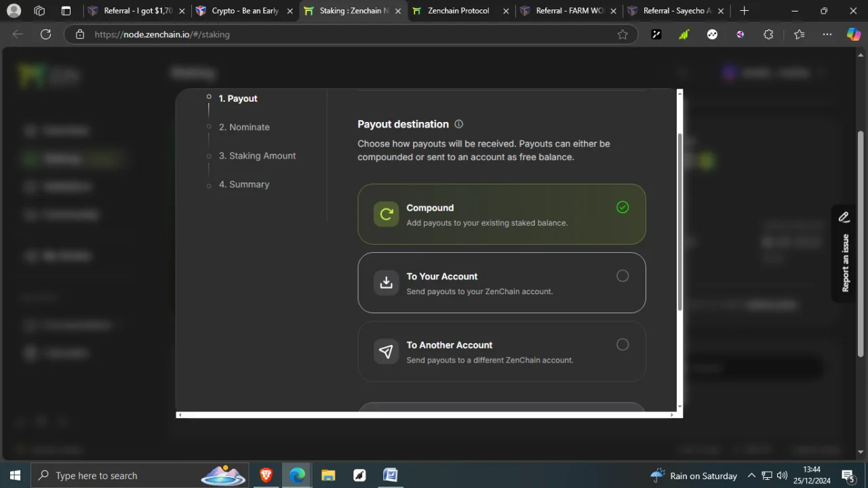This screenshot has height=488, width=868.
Task: Open the Windows Start menu
Action: point(15,475)
